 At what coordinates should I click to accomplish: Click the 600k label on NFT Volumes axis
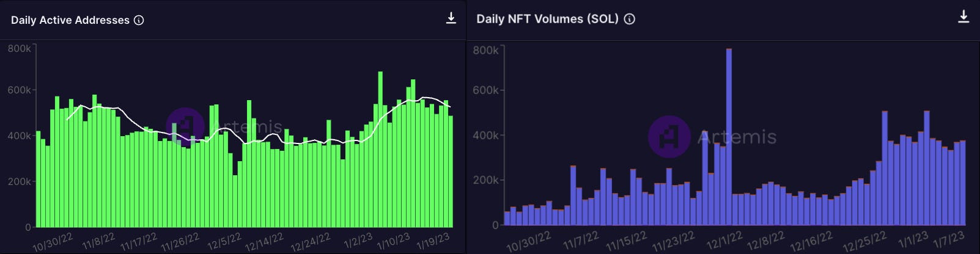[x=485, y=90]
